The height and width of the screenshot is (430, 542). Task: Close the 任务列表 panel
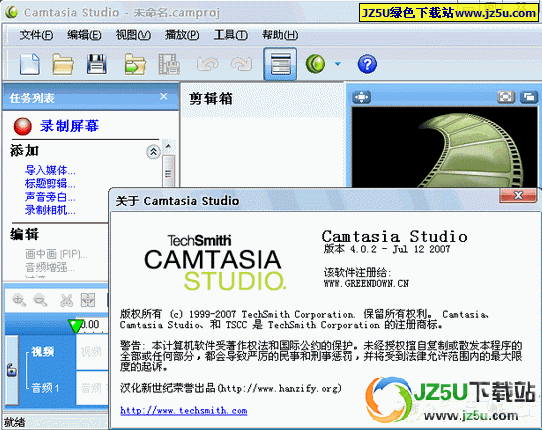point(163,96)
